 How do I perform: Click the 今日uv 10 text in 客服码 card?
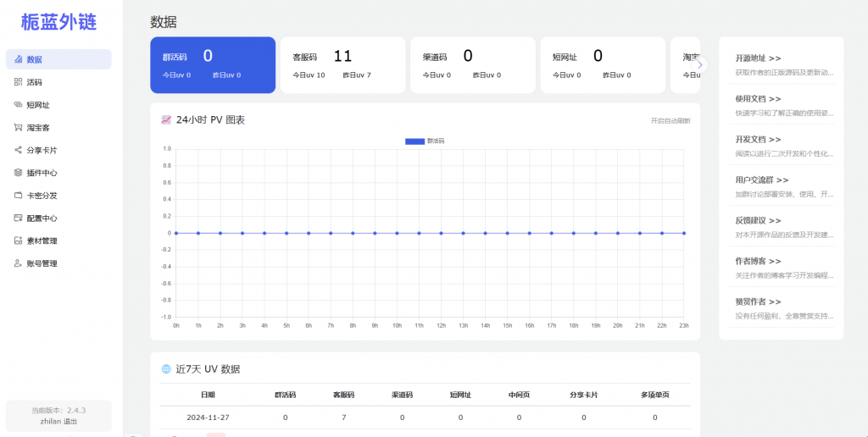click(309, 75)
